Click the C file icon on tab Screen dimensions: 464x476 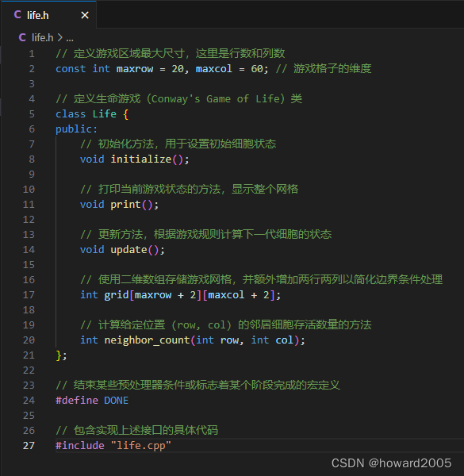17,14
